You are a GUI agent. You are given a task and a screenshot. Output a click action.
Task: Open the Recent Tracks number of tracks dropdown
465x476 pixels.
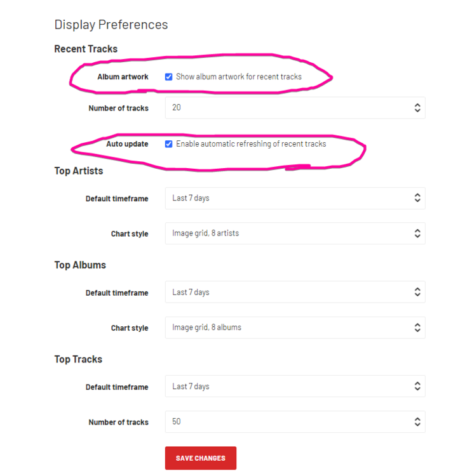coord(295,108)
